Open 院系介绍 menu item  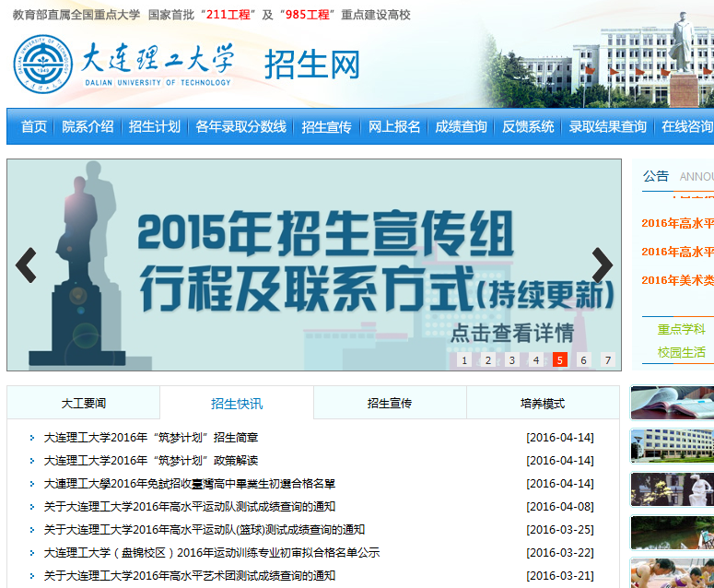click(88, 126)
